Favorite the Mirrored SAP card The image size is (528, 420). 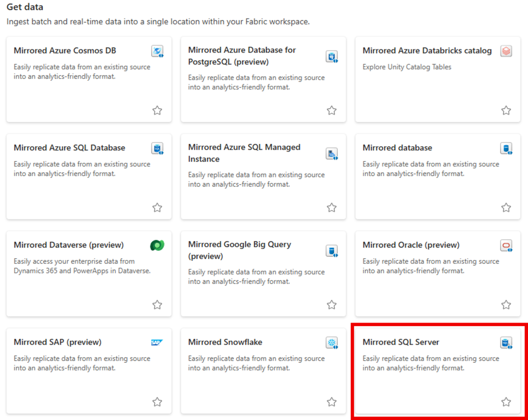157,402
